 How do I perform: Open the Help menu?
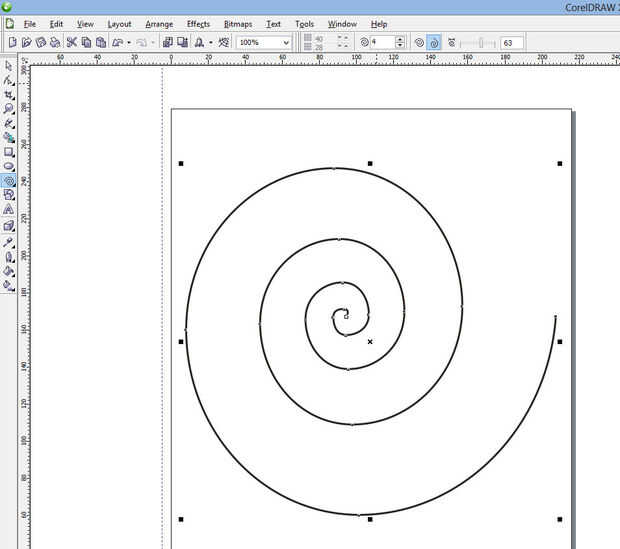[379, 23]
